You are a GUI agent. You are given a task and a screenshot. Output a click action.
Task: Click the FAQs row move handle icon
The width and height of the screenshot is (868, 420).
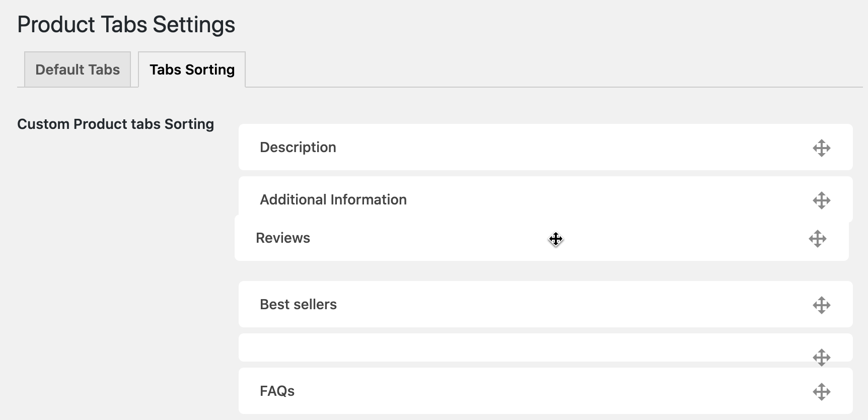821,392
